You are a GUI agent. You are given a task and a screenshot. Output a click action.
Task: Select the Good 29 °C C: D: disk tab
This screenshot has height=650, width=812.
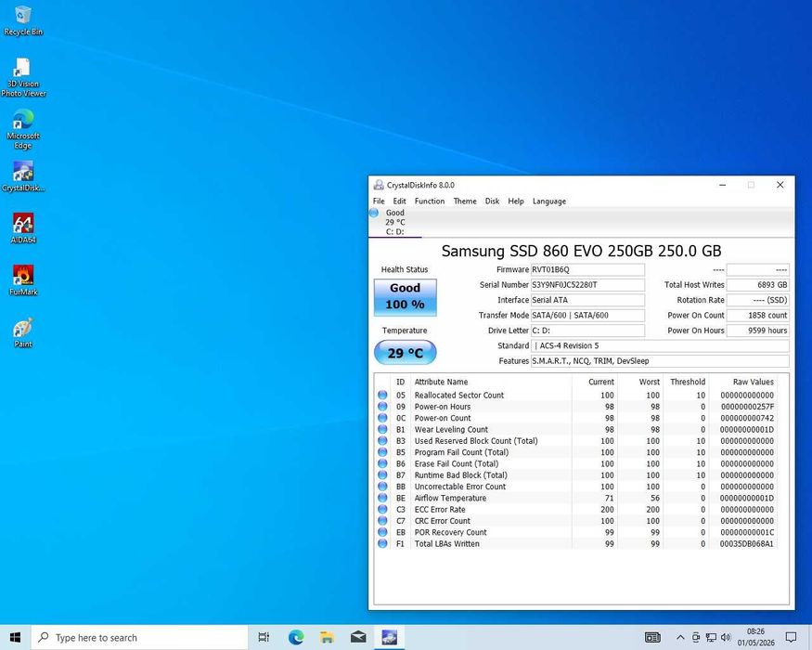click(x=395, y=222)
